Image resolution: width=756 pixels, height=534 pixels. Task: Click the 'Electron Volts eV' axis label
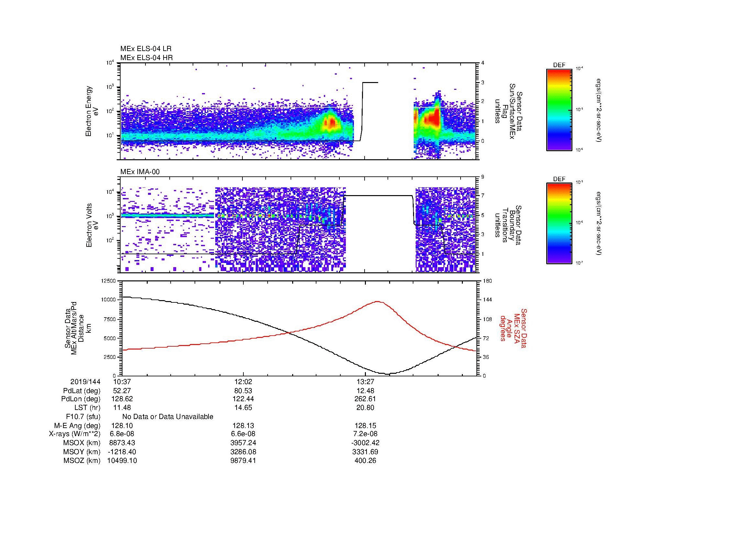tap(92, 225)
